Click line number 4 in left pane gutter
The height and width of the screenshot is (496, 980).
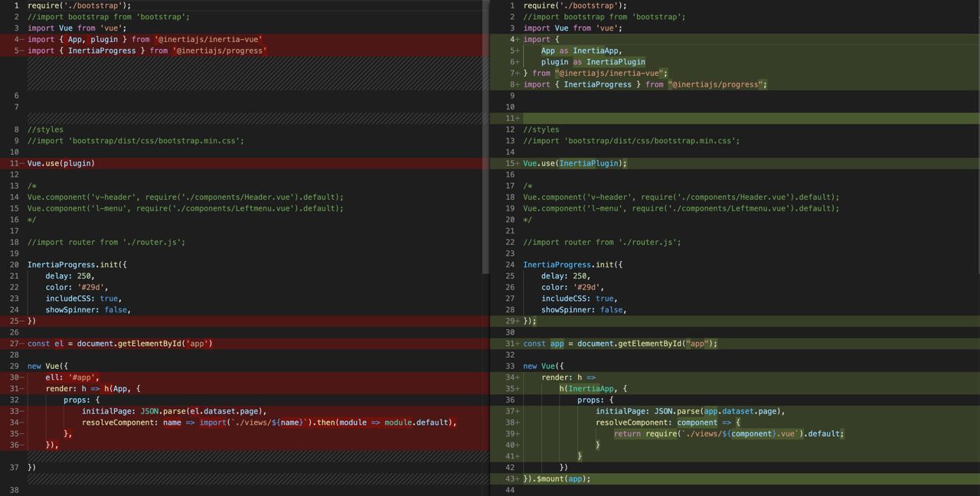(x=16, y=39)
